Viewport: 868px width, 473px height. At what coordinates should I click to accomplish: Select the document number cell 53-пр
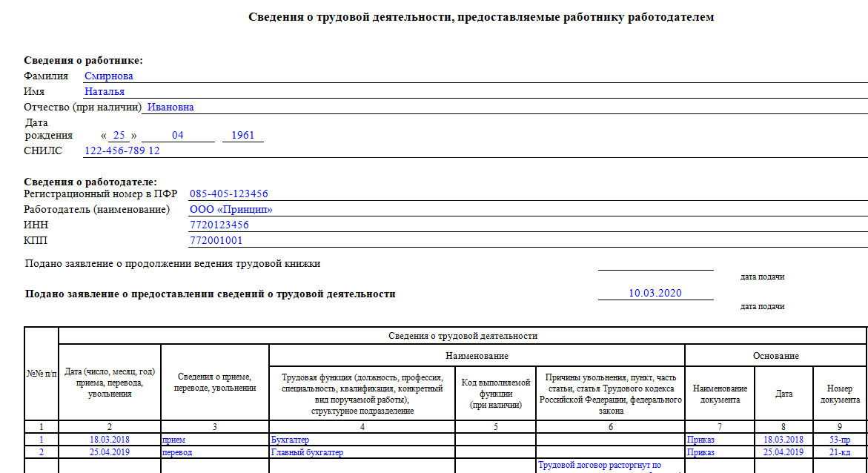click(x=839, y=440)
